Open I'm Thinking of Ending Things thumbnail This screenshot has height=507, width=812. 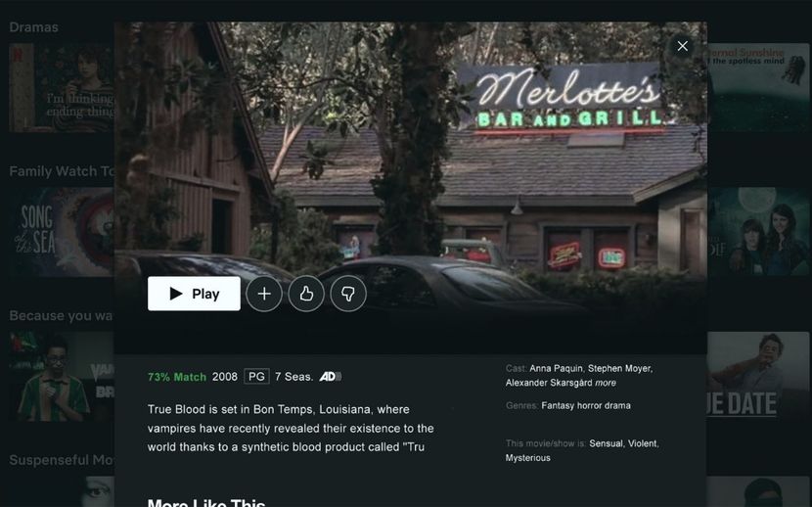(61, 87)
